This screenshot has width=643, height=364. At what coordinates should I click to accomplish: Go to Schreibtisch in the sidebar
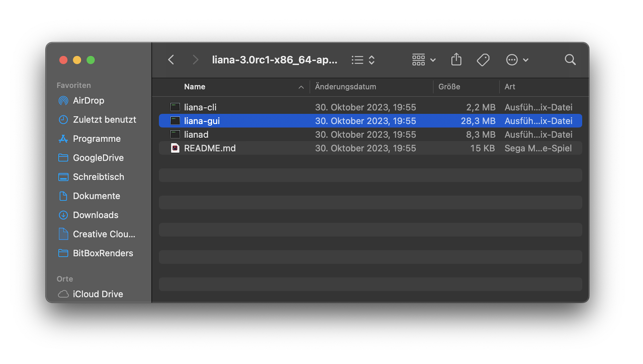pyautogui.click(x=98, y=177)
